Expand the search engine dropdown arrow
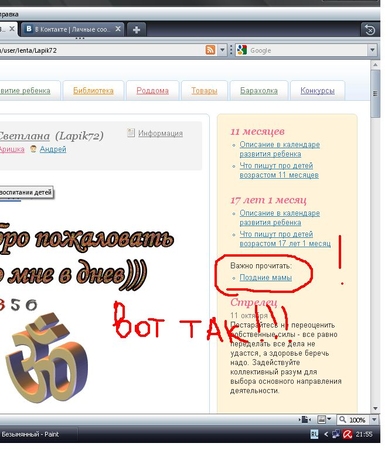The width and height of the screenshot is (388, 450). coord(372,50)
